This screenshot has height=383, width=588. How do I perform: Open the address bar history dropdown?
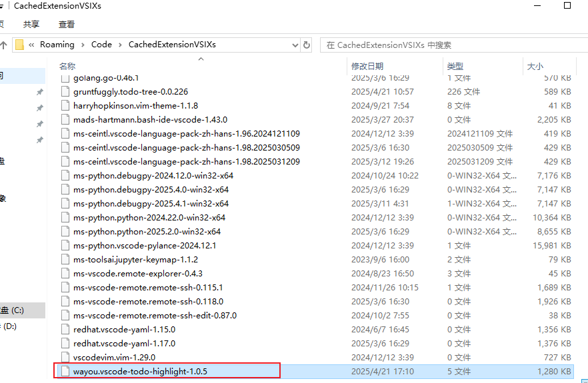tap(295, 45)
